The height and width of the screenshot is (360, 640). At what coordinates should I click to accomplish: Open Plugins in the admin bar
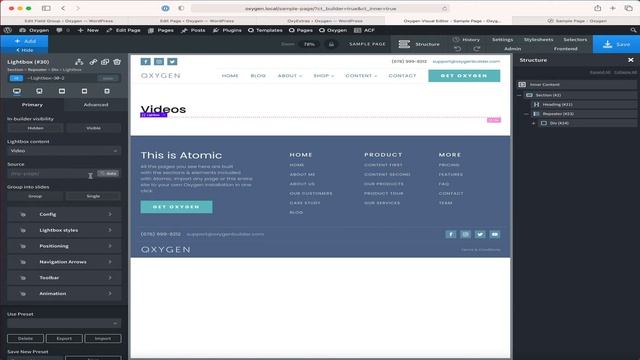click(x=228, y=30)
